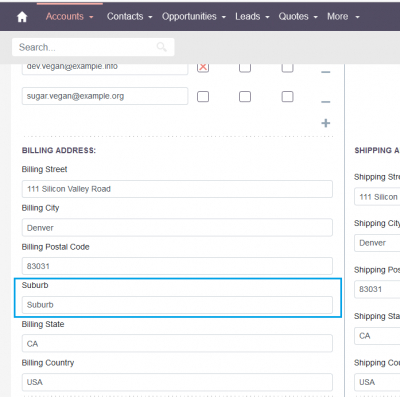The height and width of the screenshot is (397, 400).
Task: Open the Opportunities module
Action: coord(189,16)
